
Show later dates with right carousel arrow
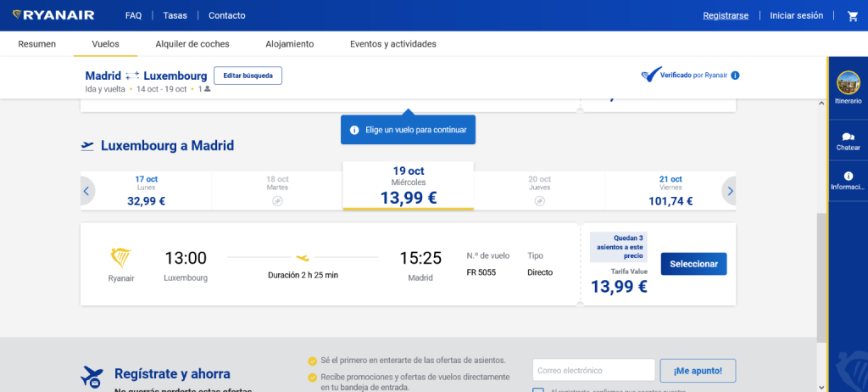click(730, 191)
